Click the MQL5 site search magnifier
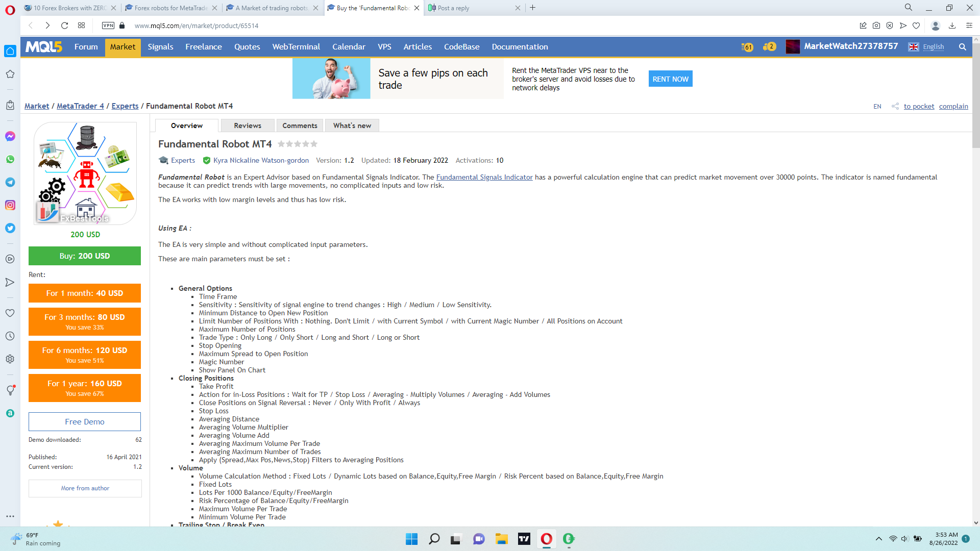Screen dimensions: 980x551 coord(962,47)
